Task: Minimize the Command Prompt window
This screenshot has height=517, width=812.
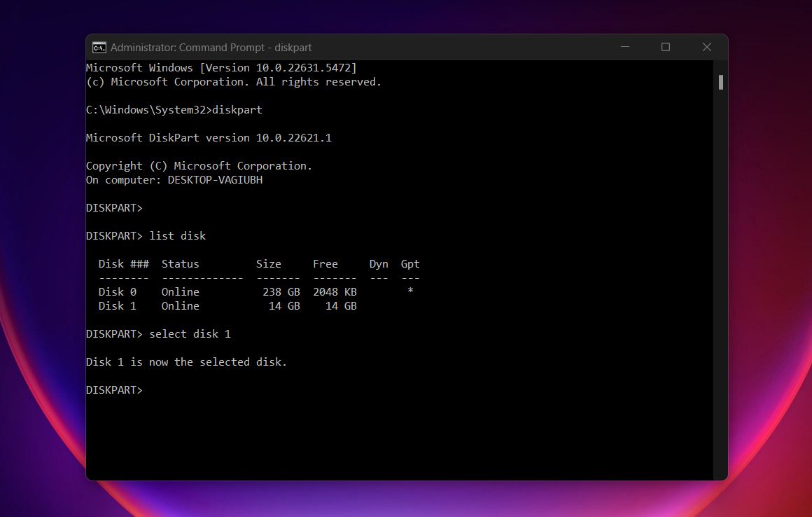Action: click(x=625, y=47)
